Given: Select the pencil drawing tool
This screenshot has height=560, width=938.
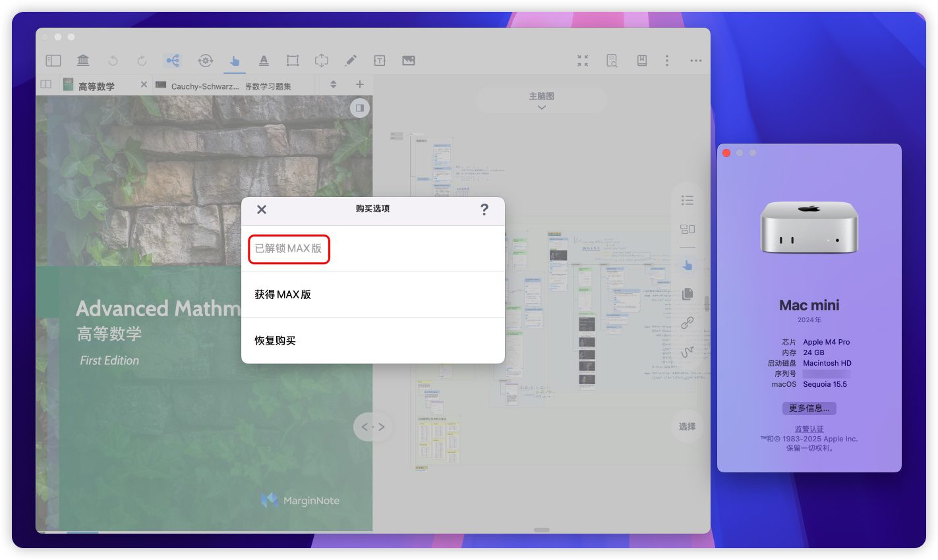Looking at the screenshot, I should [351, 61].
